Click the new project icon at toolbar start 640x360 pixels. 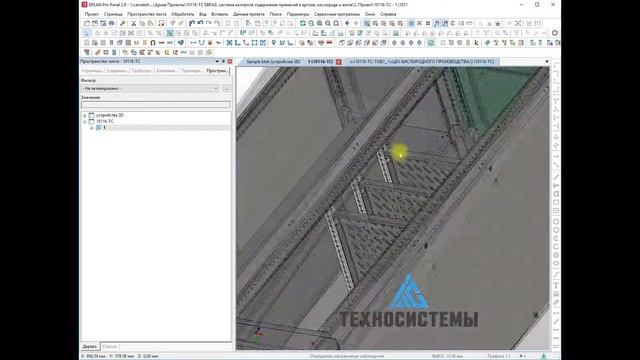[x=87, y=23]
